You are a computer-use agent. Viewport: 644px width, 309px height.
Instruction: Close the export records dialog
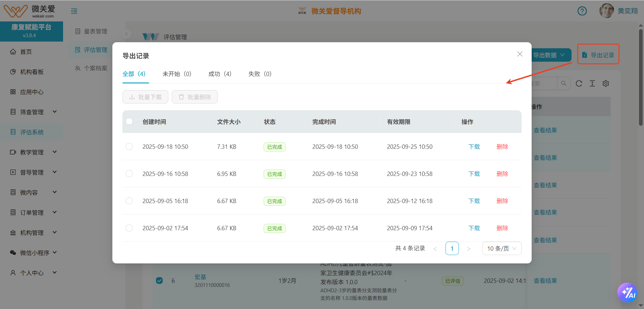[520, 54]
